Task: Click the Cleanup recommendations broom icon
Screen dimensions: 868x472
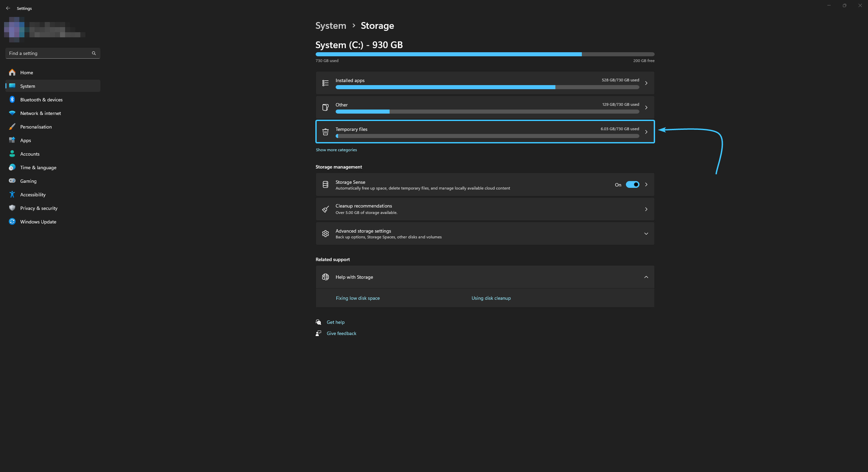Action: point(325,209)
